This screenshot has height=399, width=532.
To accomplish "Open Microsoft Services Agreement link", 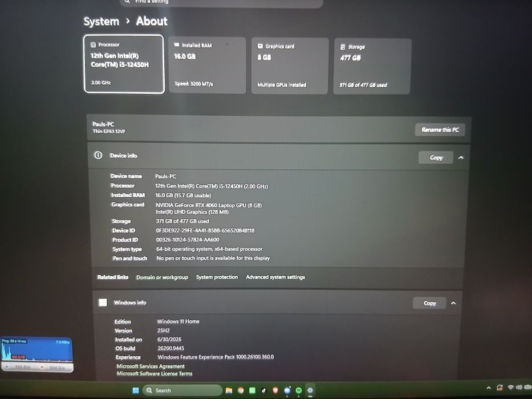I will click(x=151, y=366).
